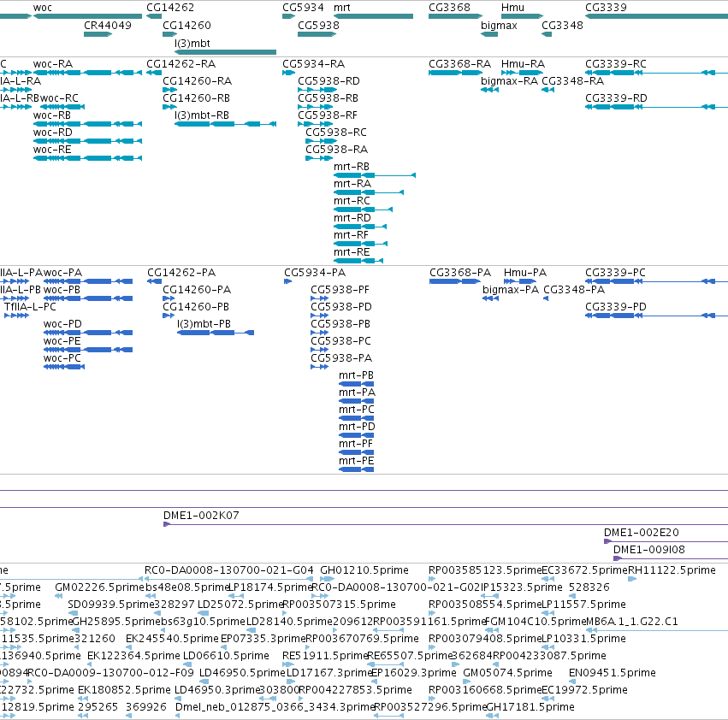This screenshot has height=720, width=728.
Task: Open the CG3339 gene label
Action: [x=606, y=8]
